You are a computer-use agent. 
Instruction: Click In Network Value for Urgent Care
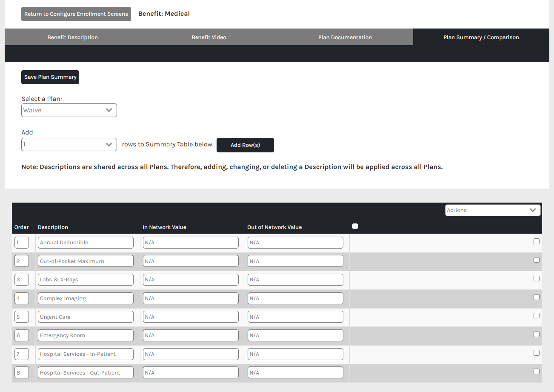click(191, 317)
